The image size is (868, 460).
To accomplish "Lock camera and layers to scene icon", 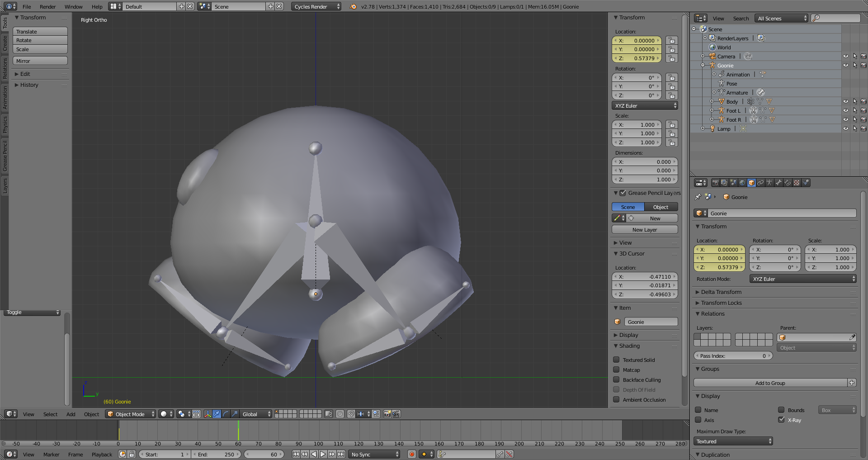I will click(329, 414).
